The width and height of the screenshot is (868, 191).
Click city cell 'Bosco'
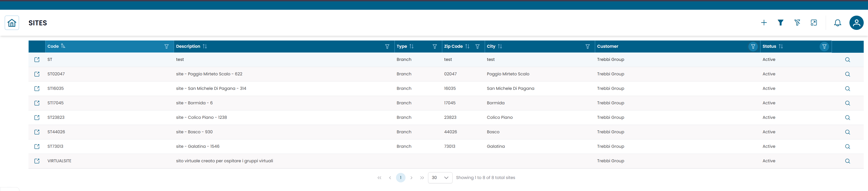tap(493, 132)
